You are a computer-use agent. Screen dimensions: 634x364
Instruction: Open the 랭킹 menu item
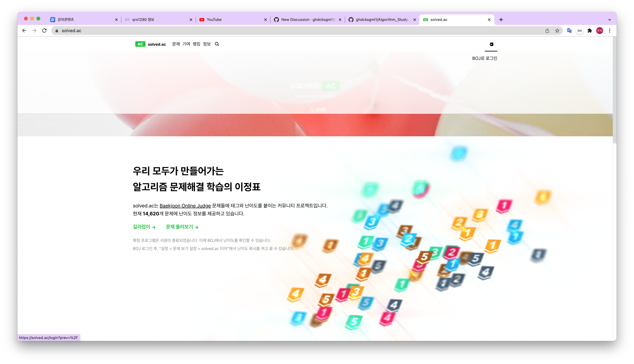(x=197, y=44)
